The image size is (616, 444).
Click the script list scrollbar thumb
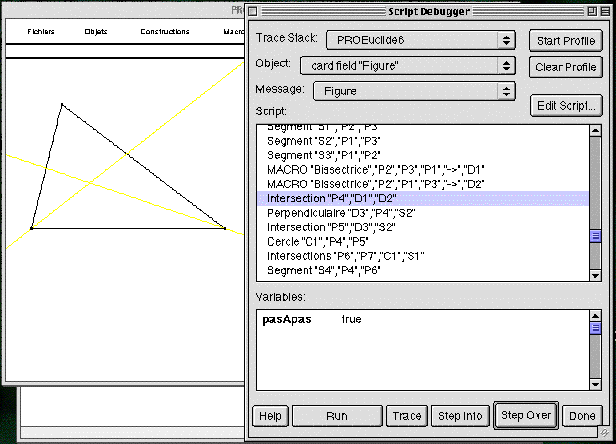click(x=595, y=236)
